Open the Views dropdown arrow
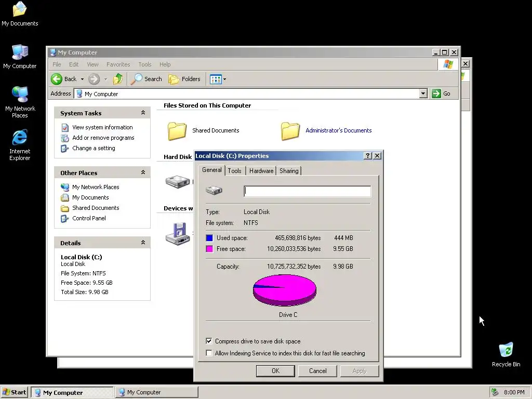 (224, 79)
